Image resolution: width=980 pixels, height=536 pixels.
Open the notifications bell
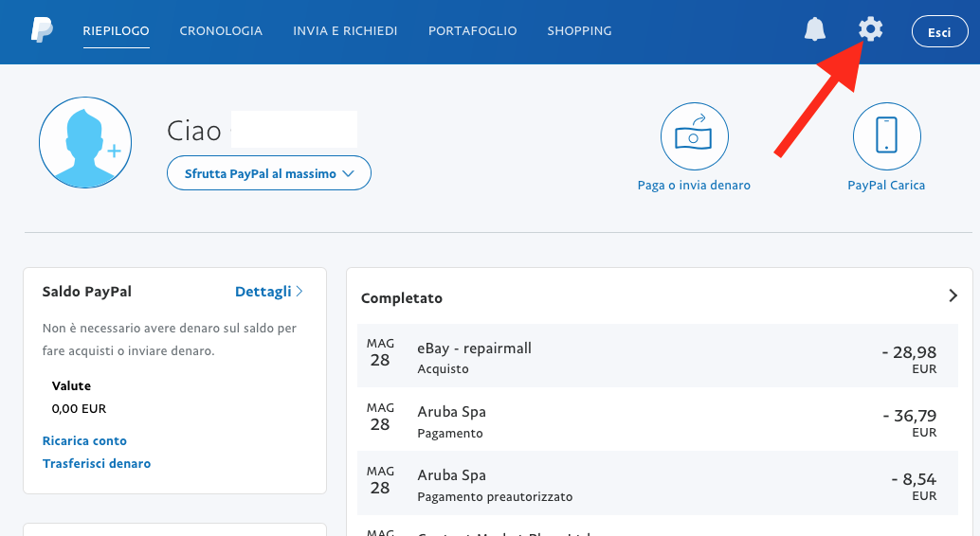coord(814,29)
